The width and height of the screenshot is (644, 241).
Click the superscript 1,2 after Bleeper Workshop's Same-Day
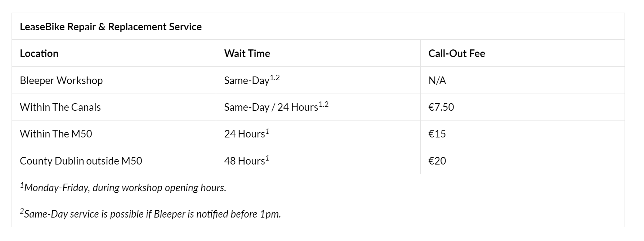tap(274, 77)
